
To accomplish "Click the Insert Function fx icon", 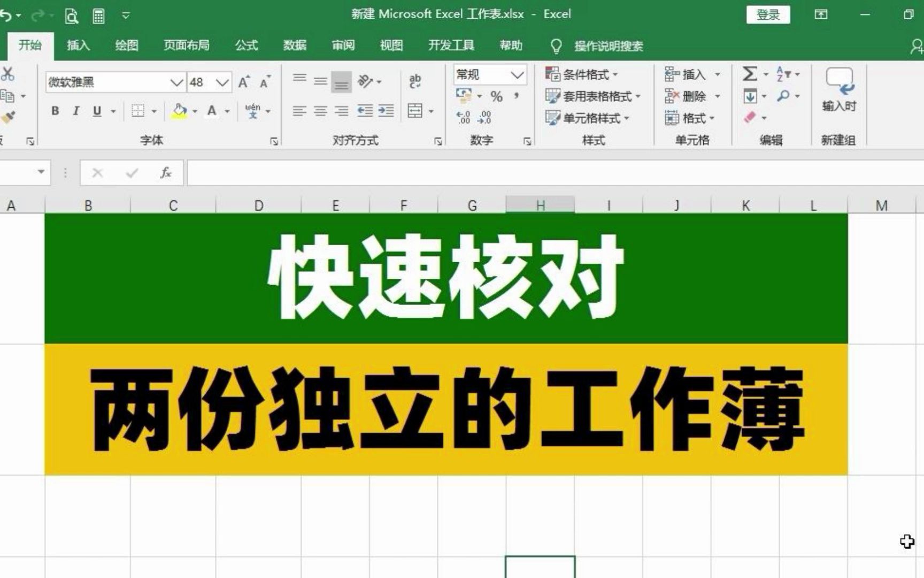I will [x=166, y=172].
